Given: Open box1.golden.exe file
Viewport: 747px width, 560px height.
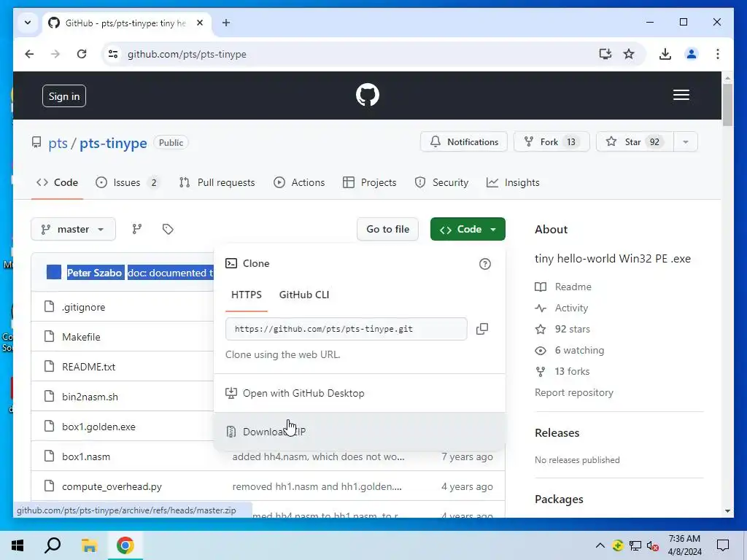Looking at the screenshot, I should tap(98, 427).
